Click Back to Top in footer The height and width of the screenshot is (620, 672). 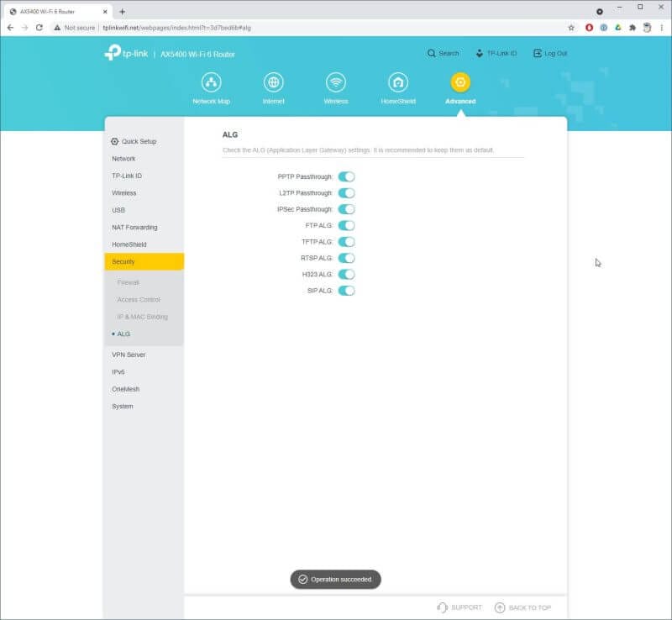(522, 607)
